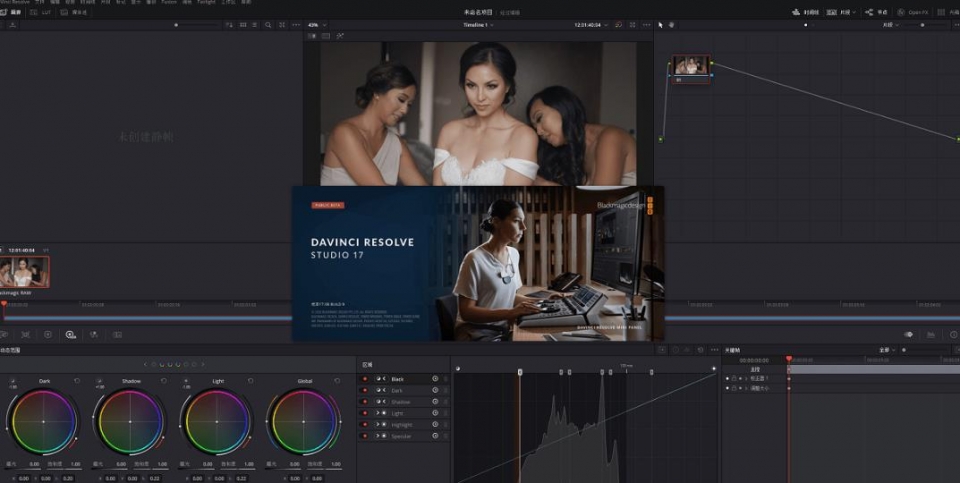Screen dimensions: 960x483
Task: Click the gallery search magnifier icon
Action: [x=268, y=25]
